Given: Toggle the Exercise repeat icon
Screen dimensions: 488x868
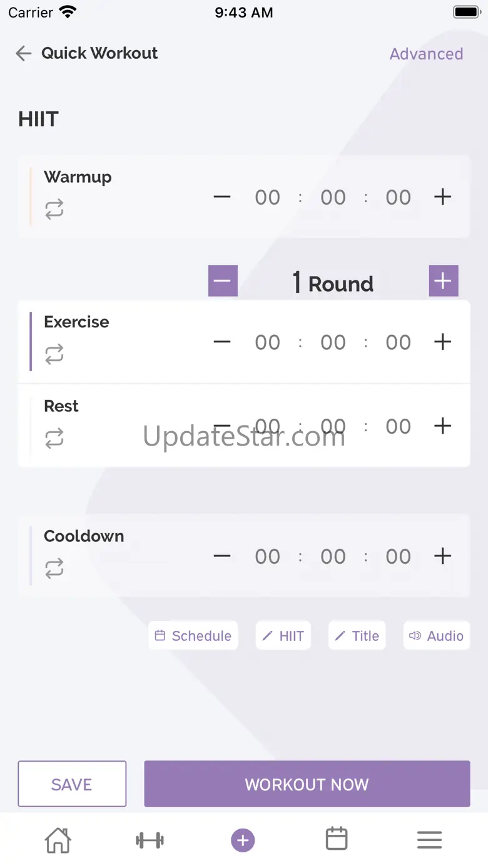Looking at the screenshot, I should point(54,355).
